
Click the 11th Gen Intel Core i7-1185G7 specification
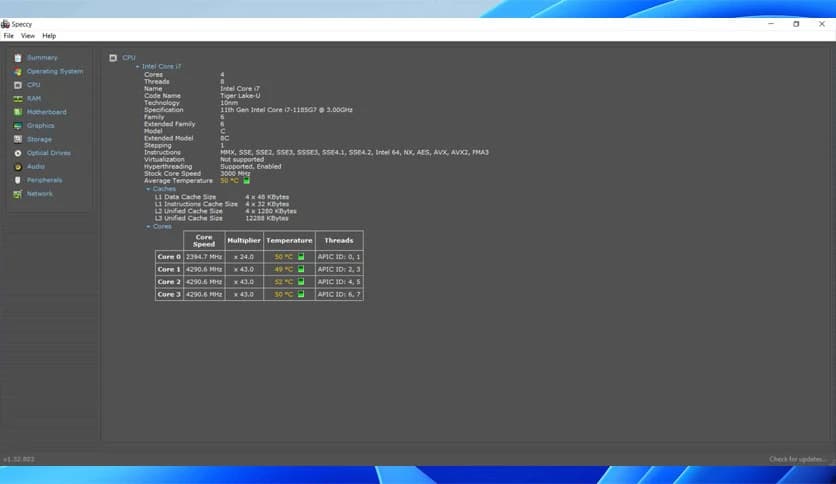(286, 110)
